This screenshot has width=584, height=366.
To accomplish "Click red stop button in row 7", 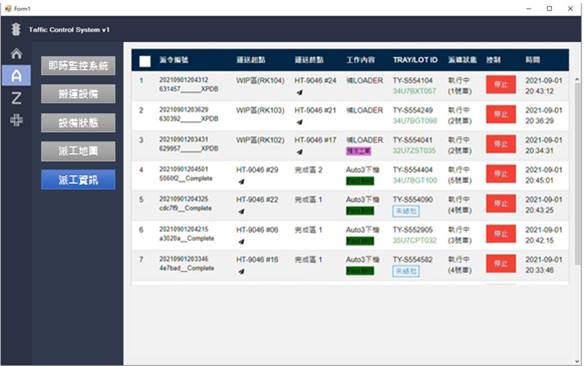I will [501, 264].
